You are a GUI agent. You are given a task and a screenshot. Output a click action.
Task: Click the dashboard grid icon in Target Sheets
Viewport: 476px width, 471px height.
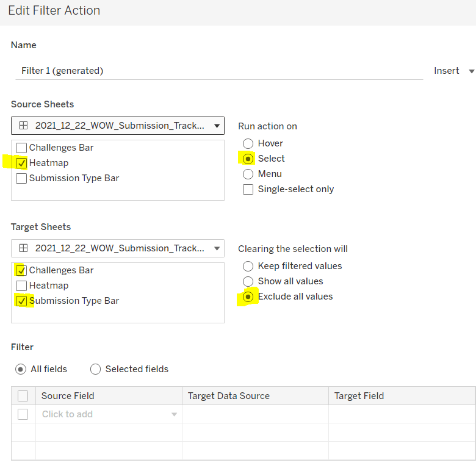point(23,248)
